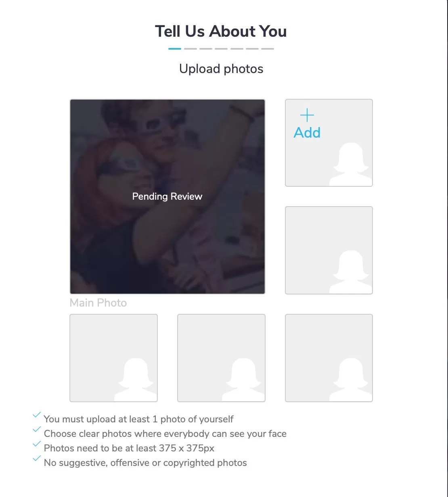The height and width of the screenshot is (497, 448).
Task: Click checkmark beside "Photos need to be at least 375"
Action: (37, 444)
